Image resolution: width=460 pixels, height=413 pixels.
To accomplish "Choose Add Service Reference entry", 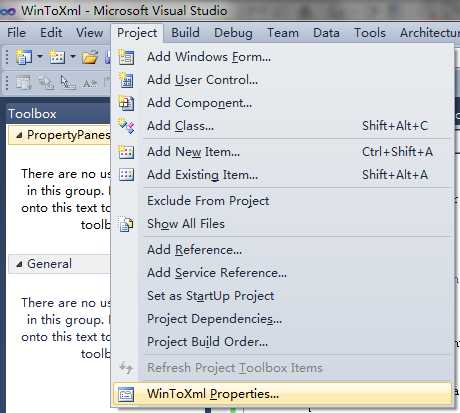I will click(x=282, y=273).
